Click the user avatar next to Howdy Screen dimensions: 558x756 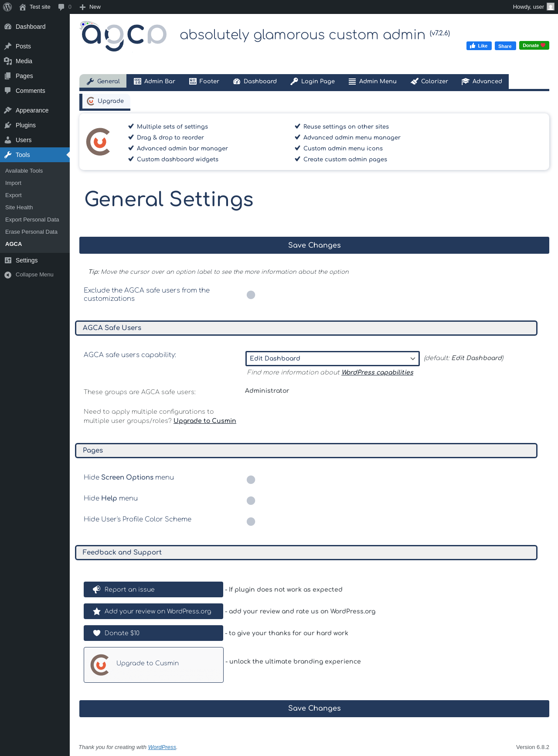click(551, 7)
